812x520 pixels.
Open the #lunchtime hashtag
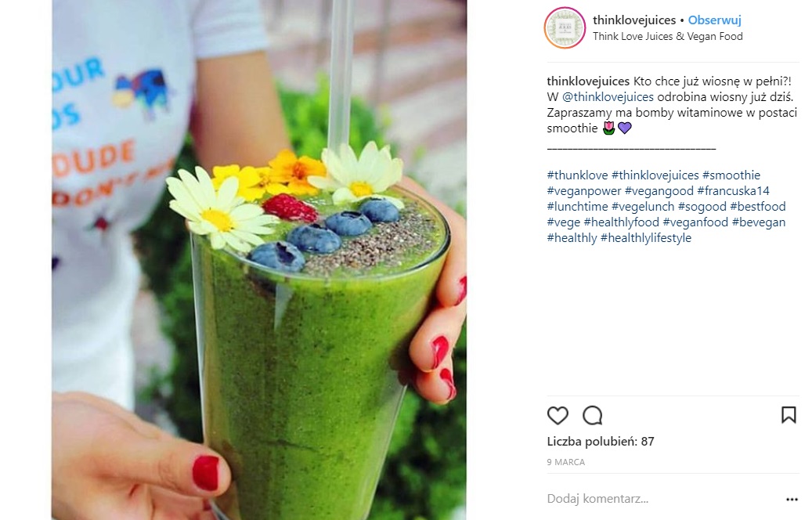click(x=577, y=207)
